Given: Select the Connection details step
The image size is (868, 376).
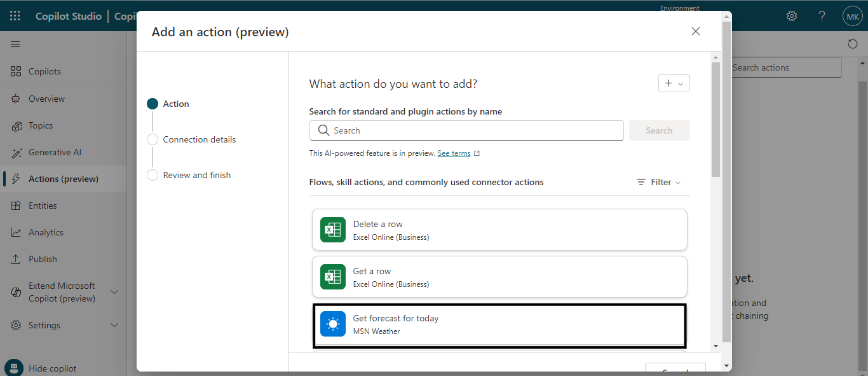Looking at the screenshot, I should (x=199, y=139).
